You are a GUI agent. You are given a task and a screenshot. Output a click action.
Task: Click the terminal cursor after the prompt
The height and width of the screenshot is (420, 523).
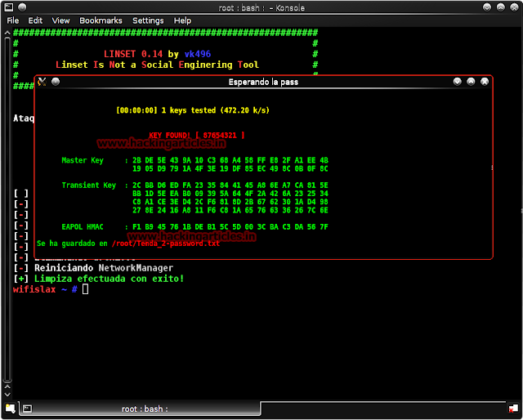pos(85,289)
